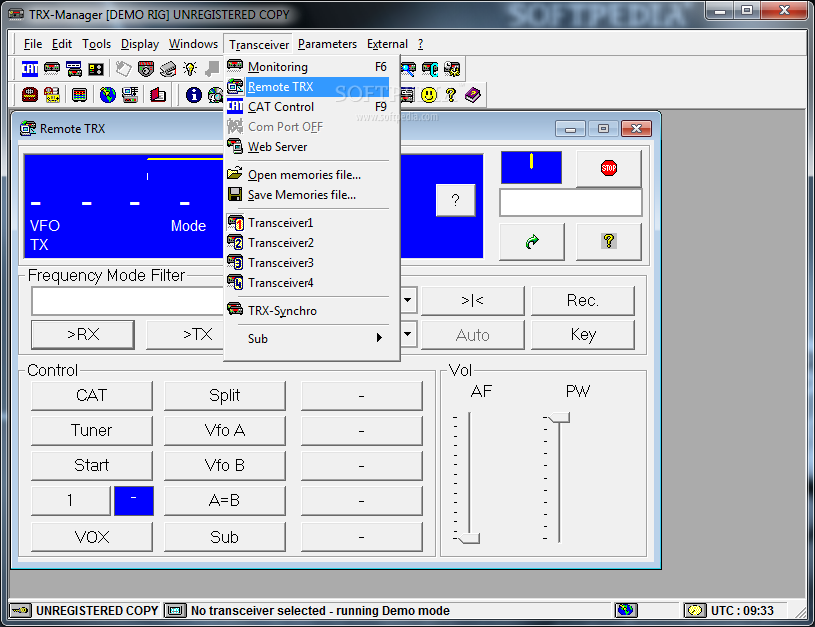Toggle the Sub button in Control group
Viewport: 815px width, 627px height.
(225, 537)
